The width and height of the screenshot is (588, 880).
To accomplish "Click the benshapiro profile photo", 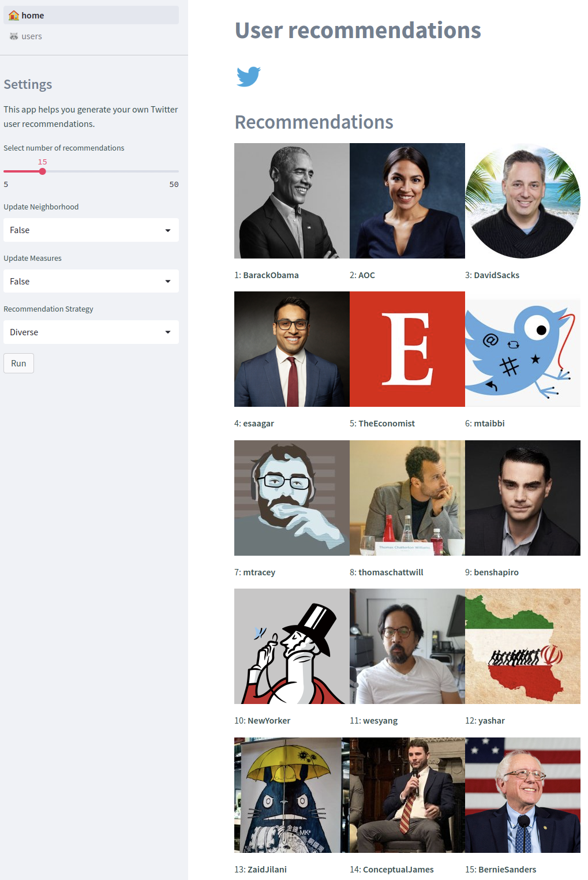I will pos(523,498).
